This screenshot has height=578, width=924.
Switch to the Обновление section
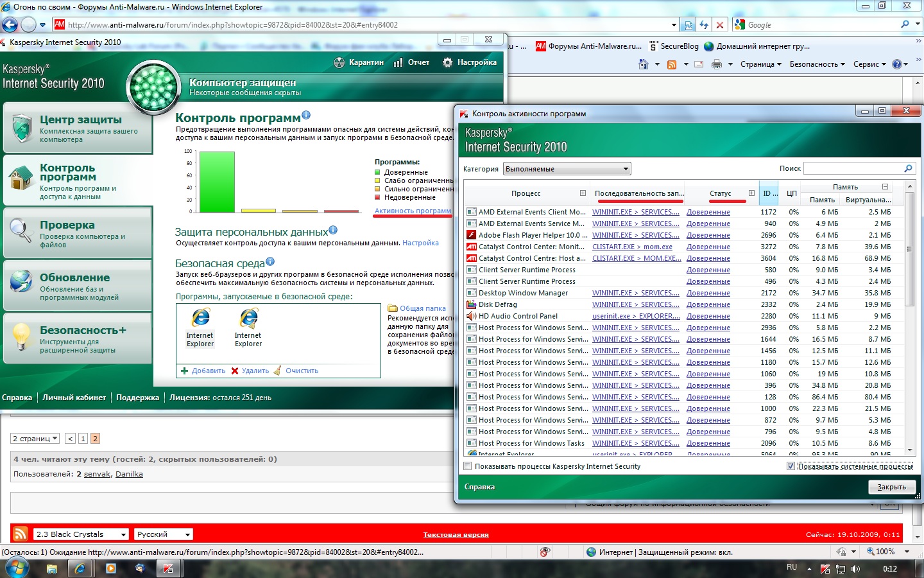pos(77,285)
